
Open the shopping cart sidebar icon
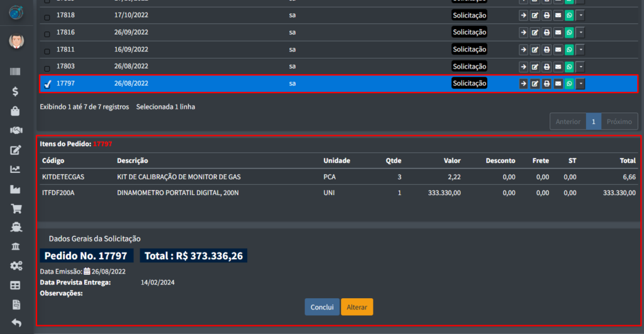tap(16, 209)
